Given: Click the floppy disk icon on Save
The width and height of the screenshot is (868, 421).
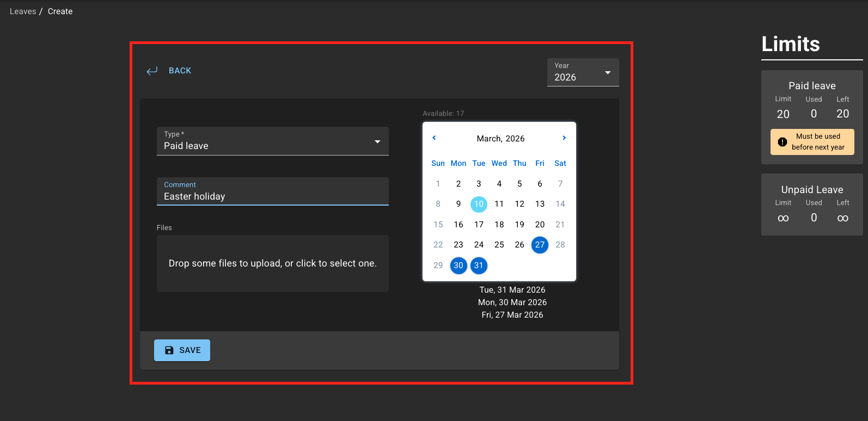Looking at the screenshot, I should coord(169,350).
